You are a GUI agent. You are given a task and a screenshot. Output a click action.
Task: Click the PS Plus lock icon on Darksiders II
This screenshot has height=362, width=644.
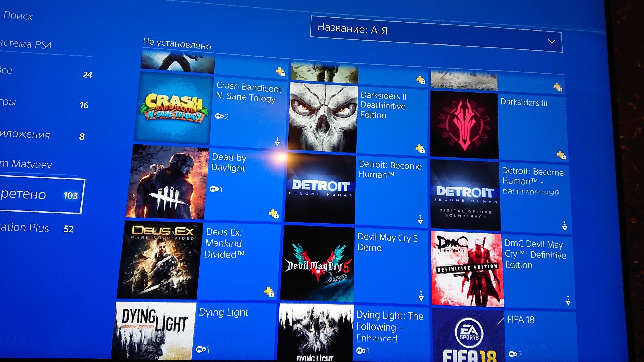420,149
